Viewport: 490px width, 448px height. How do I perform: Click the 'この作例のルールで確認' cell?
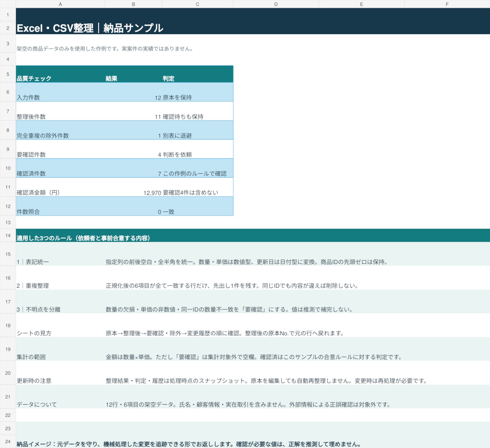click(x=198, y=168)
